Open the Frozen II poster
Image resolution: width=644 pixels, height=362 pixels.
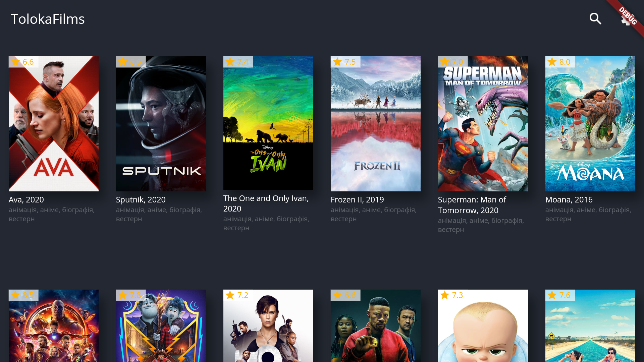tap(376, 124)
